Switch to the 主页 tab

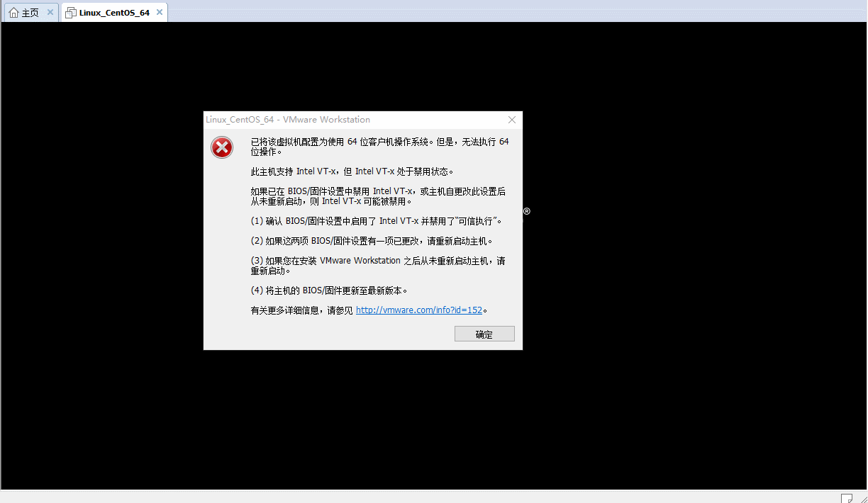click(x=30, y=13)
